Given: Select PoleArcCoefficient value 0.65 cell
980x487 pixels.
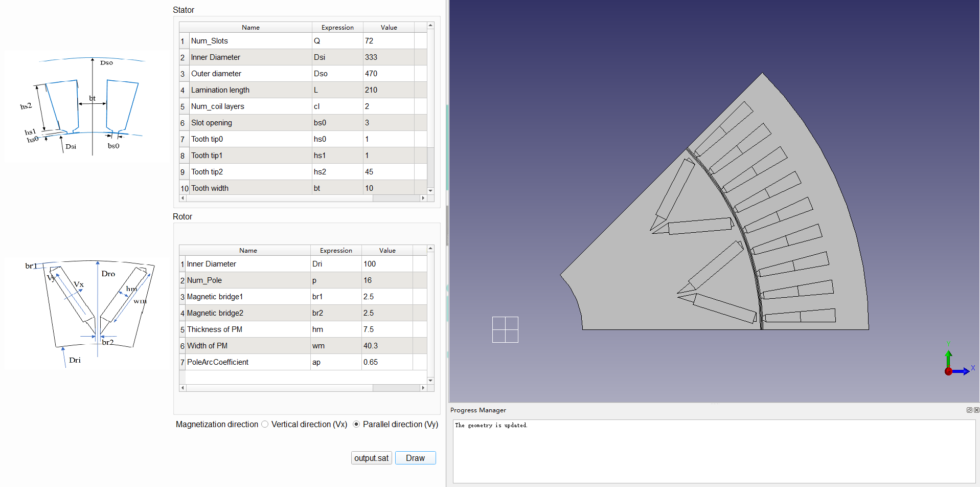Looking at the screenshot, I should click(x=387, y=362).
